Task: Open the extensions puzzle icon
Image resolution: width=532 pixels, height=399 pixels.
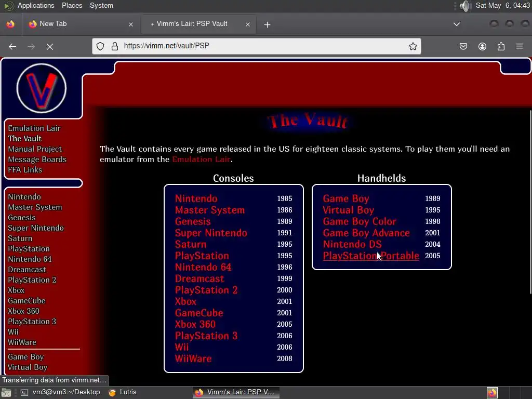Action: (501, 46)
